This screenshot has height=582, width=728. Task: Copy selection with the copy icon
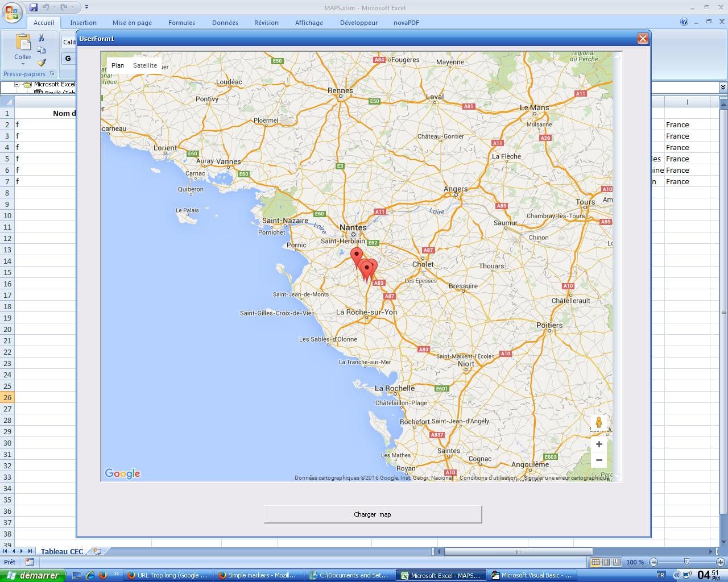41,50
